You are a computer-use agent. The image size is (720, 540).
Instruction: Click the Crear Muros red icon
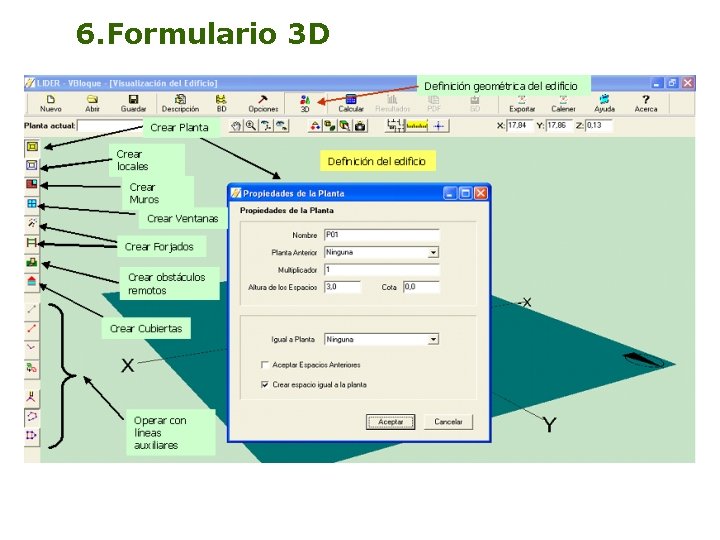[32, 184]
